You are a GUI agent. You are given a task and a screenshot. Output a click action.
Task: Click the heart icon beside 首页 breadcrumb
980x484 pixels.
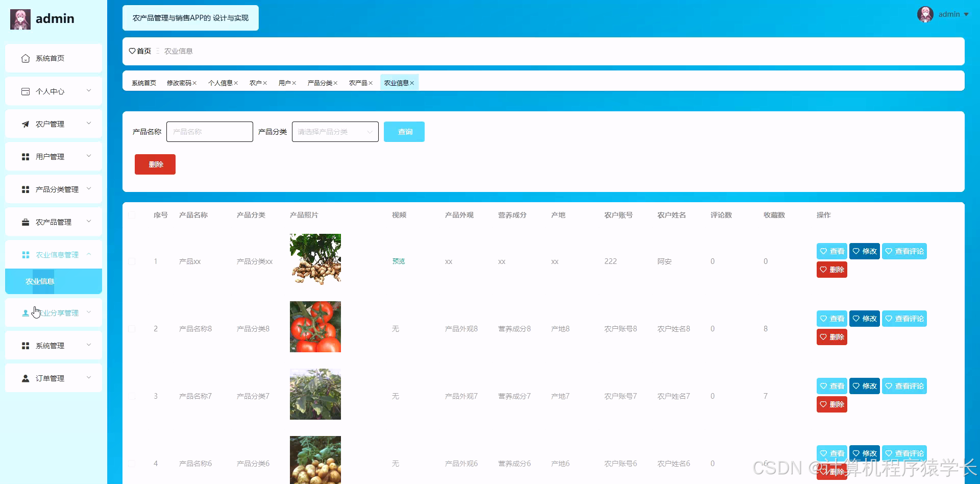click(132, 51)
